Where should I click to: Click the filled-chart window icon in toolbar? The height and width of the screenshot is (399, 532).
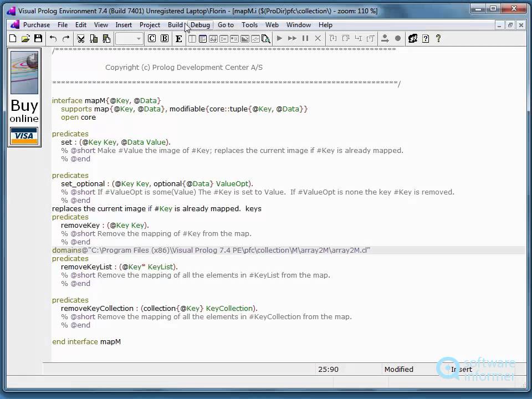pyautogui.click(x=244, y=39)
